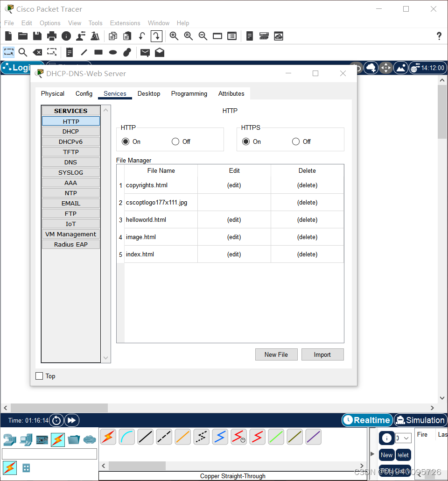Viewport: 448px width, 481px height.
Task: Edit the index.html file
Action: (234, 255)
